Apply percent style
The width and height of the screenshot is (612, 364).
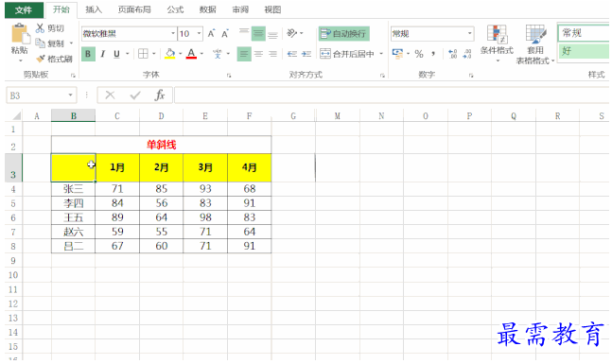point(419,54)
